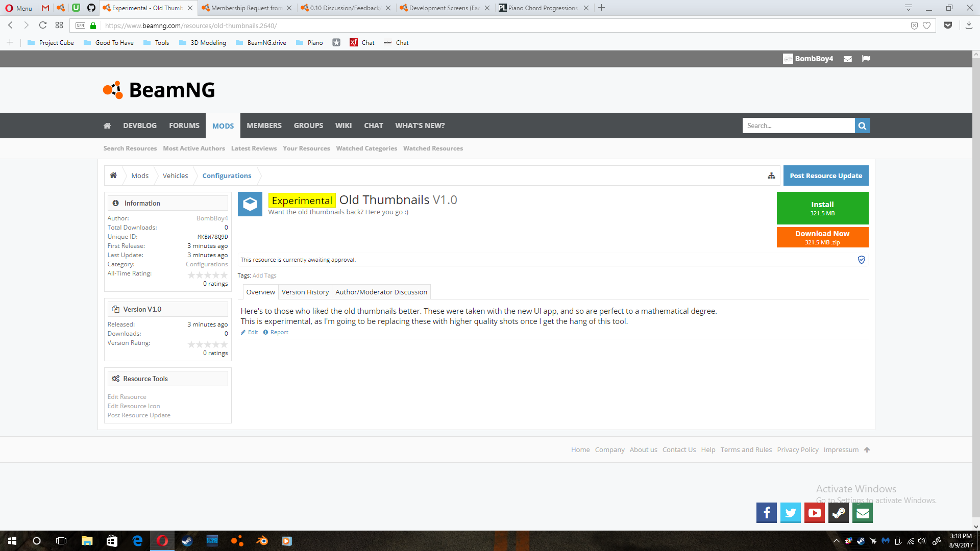Open the MEMBERS nav item
Image resolution: width=980 pixels, height=551 pixels.
[264, 126]
